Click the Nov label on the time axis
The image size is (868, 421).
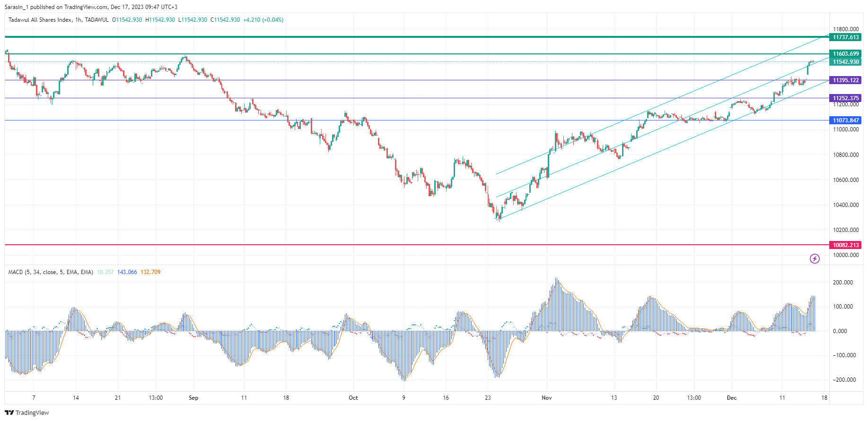tap(547, 398)
